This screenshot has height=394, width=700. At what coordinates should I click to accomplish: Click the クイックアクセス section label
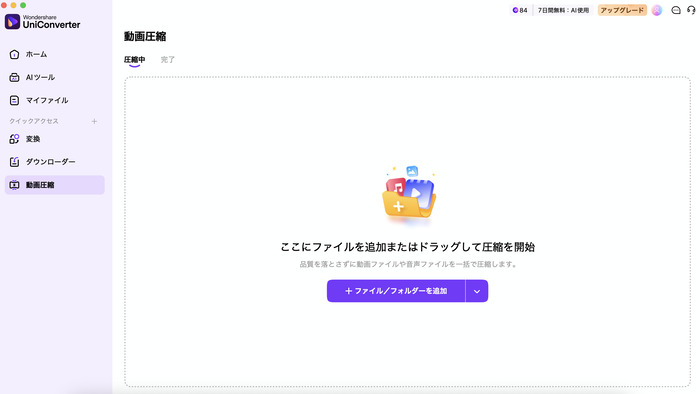coord(34,121)
